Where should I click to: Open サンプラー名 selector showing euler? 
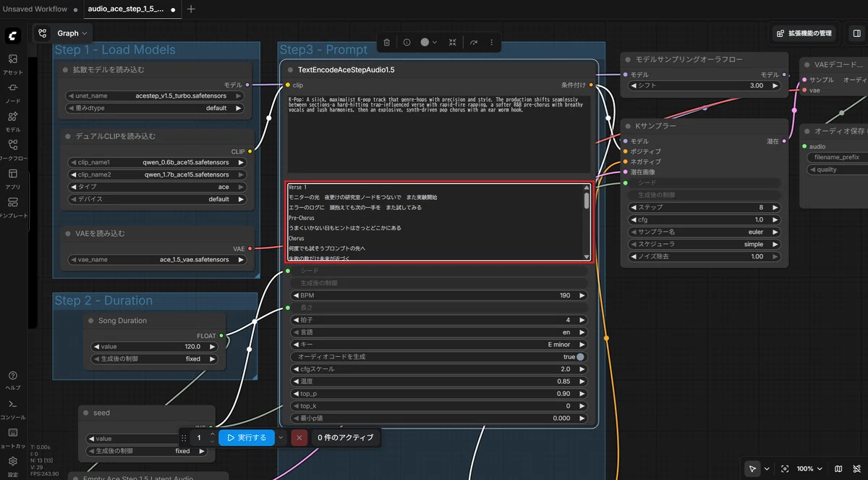tap(705, 232)
